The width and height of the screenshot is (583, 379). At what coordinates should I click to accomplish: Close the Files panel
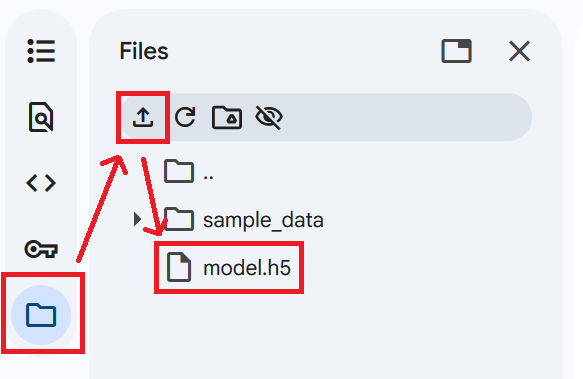click(519, 51)
